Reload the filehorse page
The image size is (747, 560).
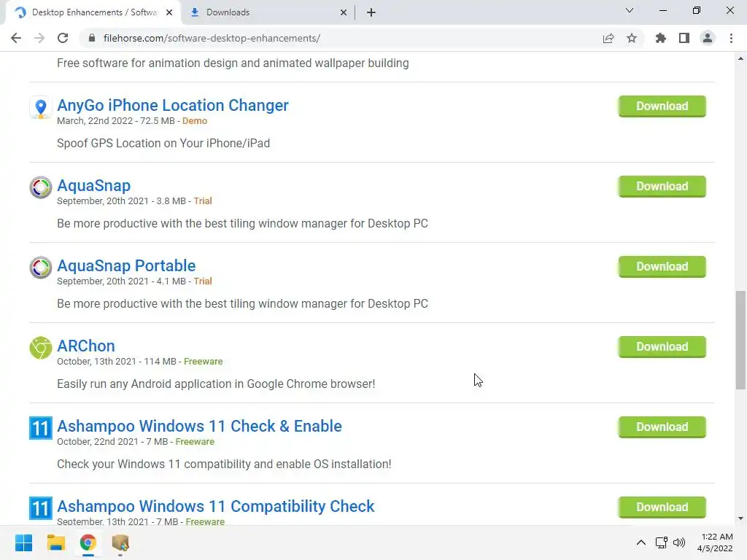click(63, 38)
